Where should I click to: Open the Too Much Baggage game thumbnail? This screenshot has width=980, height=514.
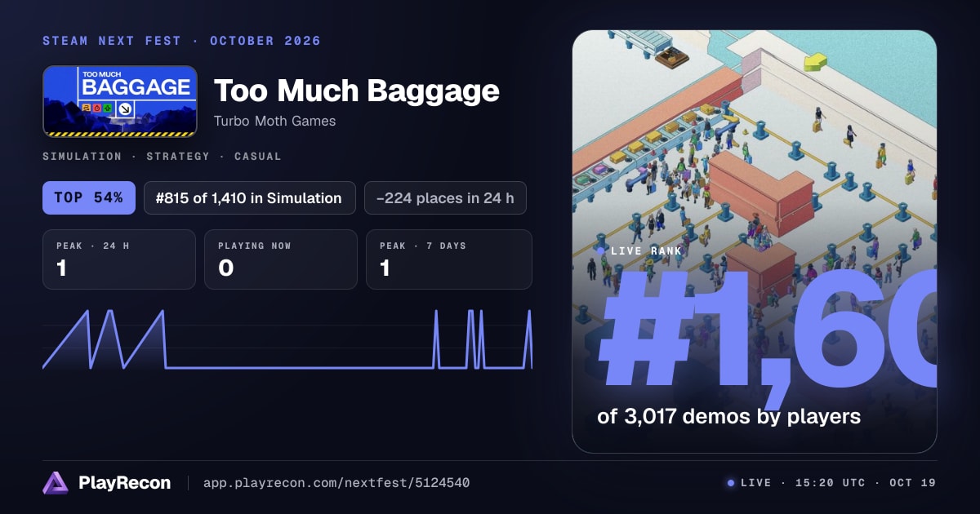[120, 101]
